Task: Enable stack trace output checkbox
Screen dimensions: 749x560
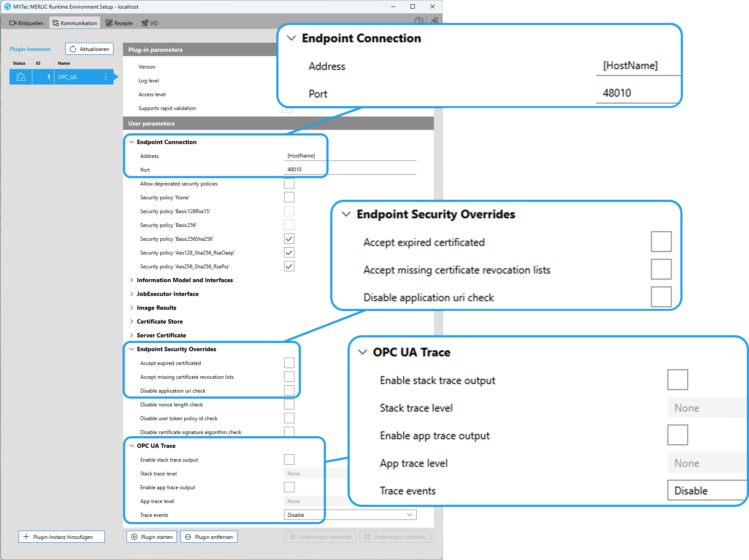Action: tap(289, 459)
